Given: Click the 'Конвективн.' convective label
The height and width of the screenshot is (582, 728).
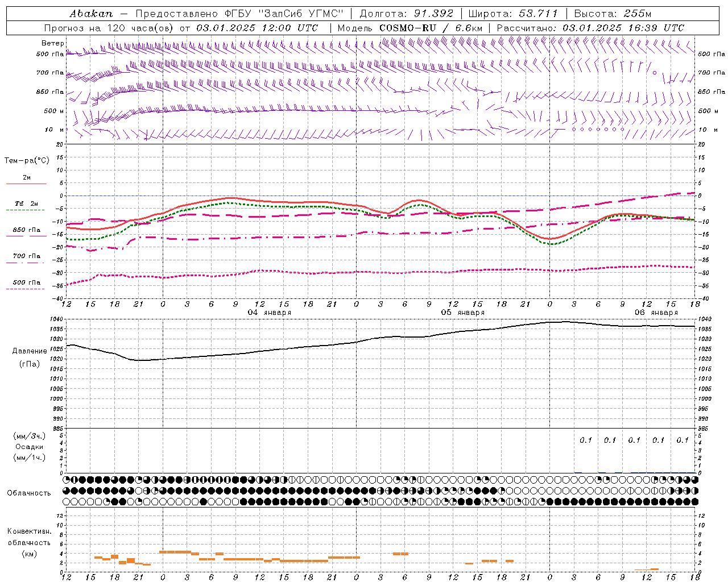Looking at the screenshot, I should (29, 531).
